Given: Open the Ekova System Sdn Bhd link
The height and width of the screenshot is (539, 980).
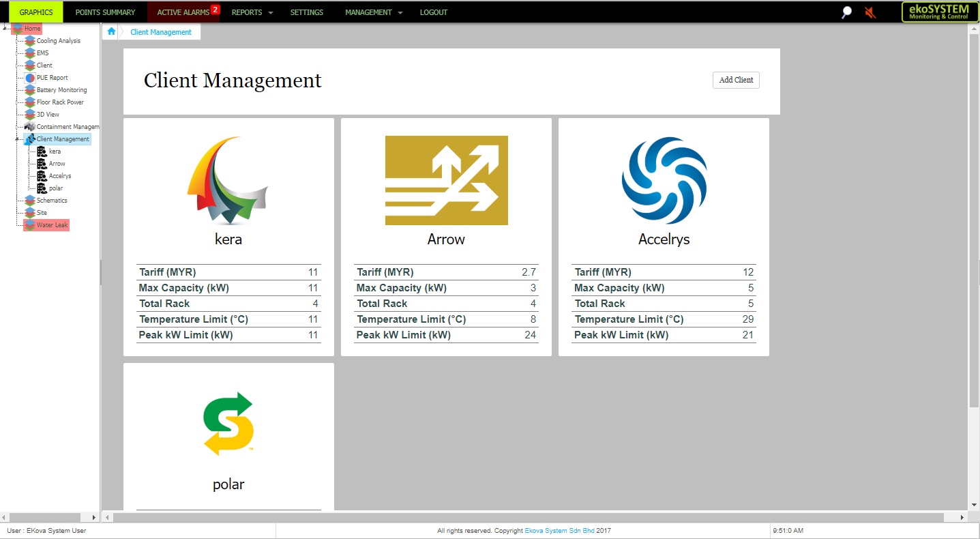Looking at the screenshot, I should [x=559, y=530].
